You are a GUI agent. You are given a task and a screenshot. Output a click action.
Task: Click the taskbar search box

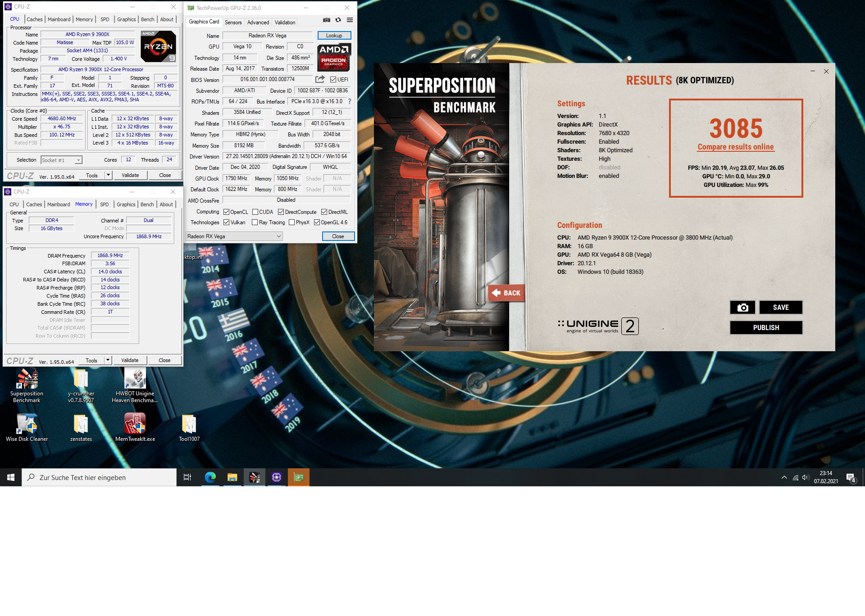point(99,477)
